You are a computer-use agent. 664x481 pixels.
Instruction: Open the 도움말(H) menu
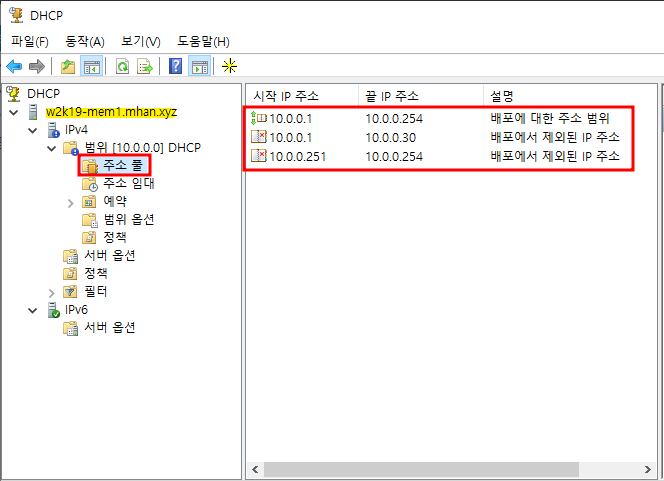(203, 41)
